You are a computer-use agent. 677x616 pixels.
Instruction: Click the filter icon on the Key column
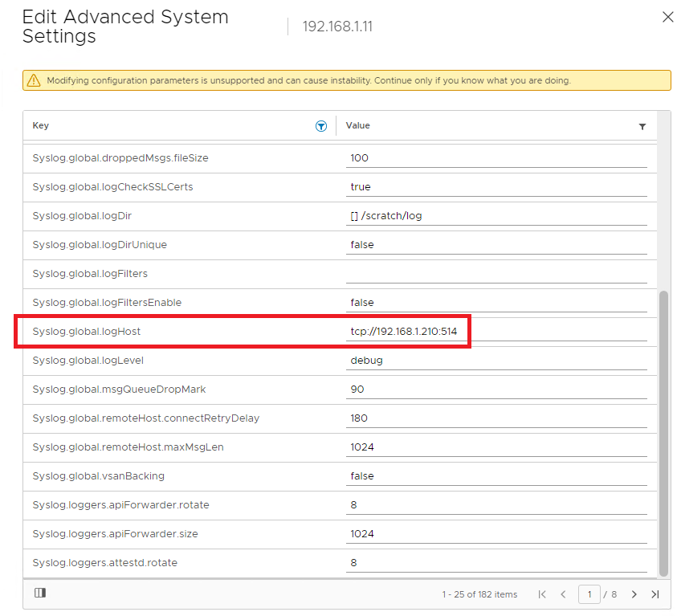click(321, 126)
